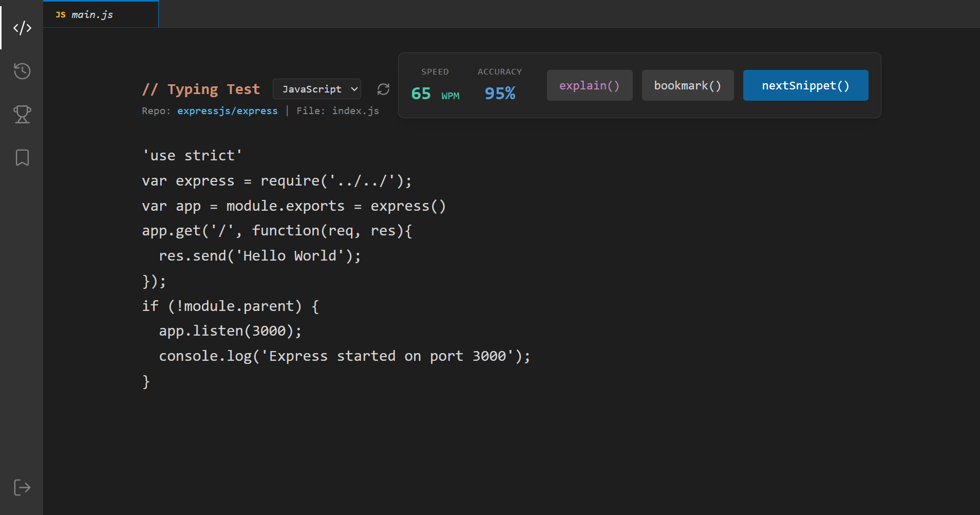This screenshot has width=980, height=515.
Task: Open the history clock icon
Action: 22,71
